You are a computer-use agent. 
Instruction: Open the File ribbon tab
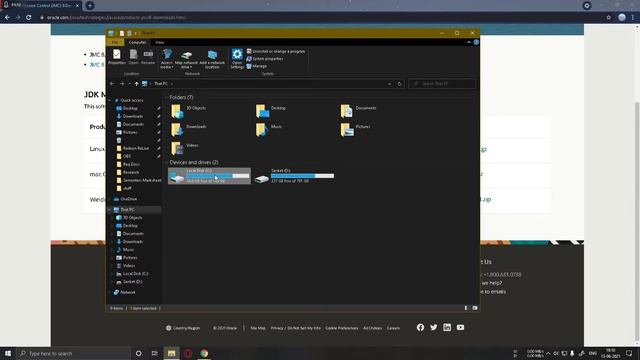[115, 42]
